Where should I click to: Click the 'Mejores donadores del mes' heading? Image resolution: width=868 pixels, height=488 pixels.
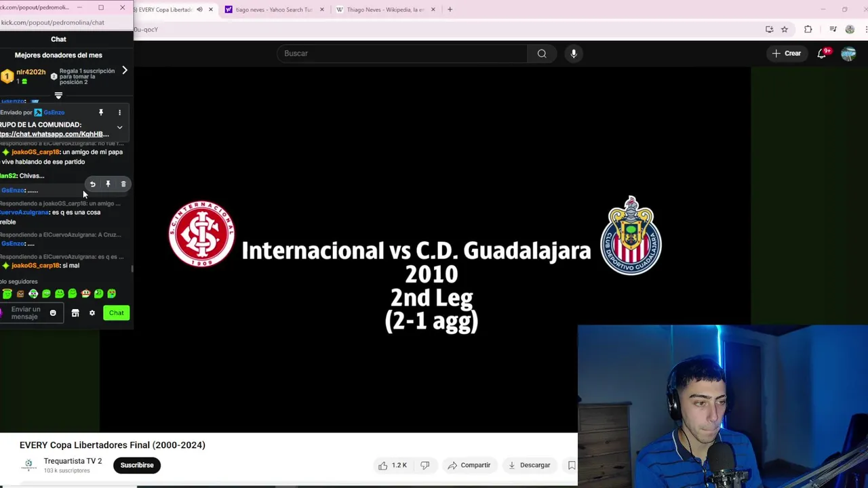pyautogui.click(x=58, y=56)
